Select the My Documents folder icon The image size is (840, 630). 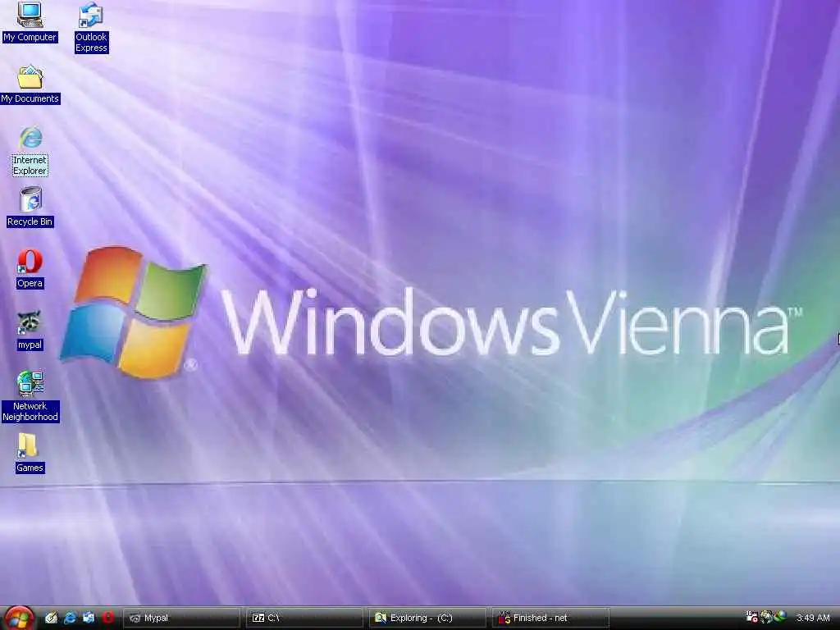coord(30,84)
